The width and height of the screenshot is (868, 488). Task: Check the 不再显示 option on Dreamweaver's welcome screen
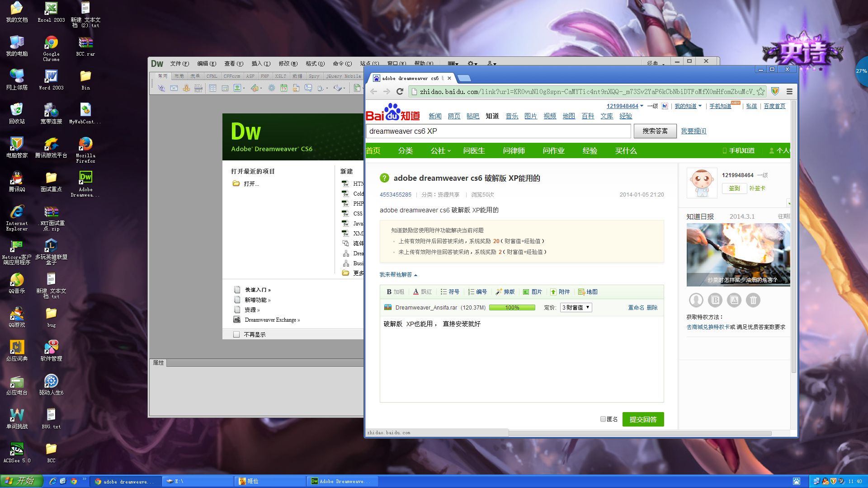pyautogui.click(x=236, y=334)
